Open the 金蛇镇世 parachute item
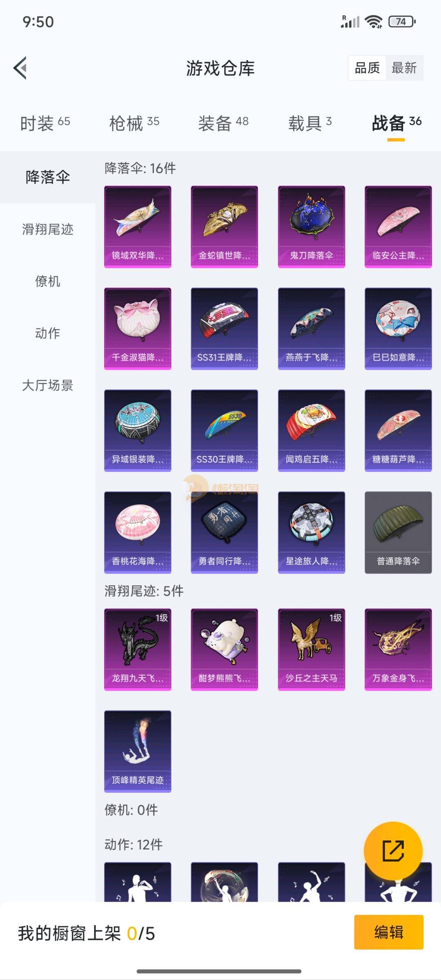This screenshot has height=980, width=441. tap(224, 227)
